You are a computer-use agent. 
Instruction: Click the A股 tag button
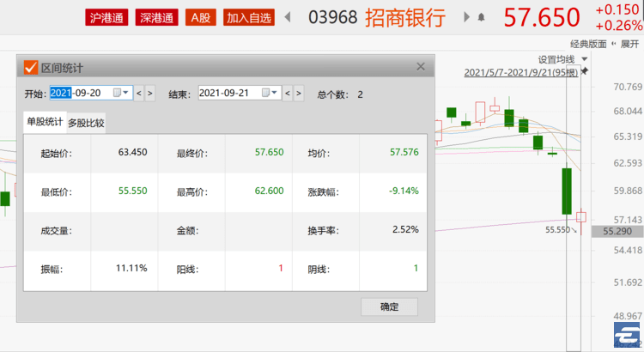tap(200, 18)
